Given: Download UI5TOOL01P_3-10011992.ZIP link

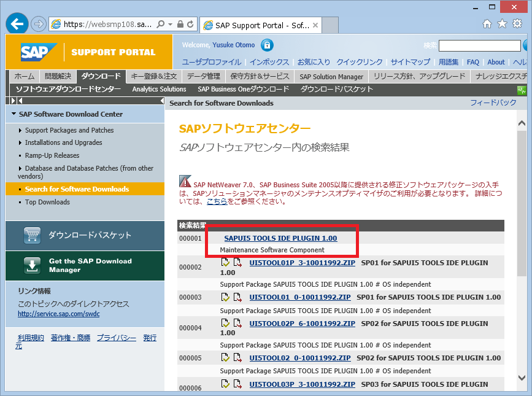Looking at the screenshot, I should tap(303, 263).
